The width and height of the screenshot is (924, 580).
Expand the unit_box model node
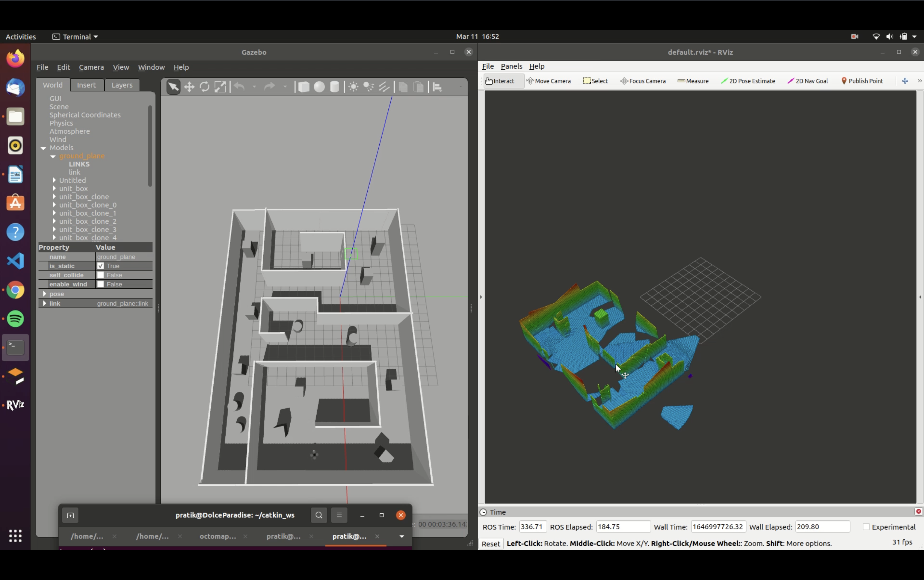point(54,188)
